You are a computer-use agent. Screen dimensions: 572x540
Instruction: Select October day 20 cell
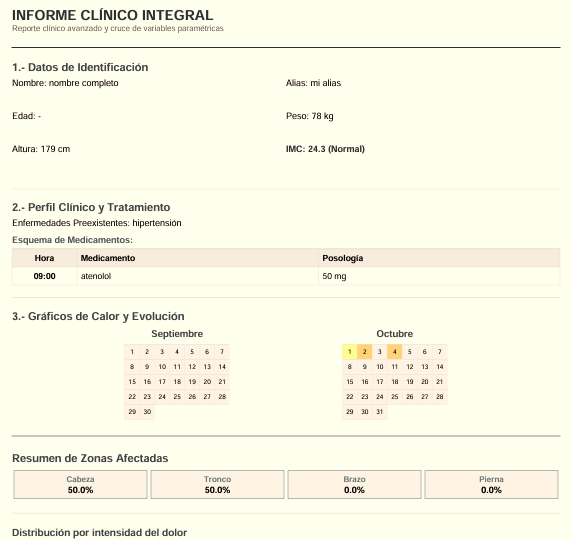click(x=425, y=382)
